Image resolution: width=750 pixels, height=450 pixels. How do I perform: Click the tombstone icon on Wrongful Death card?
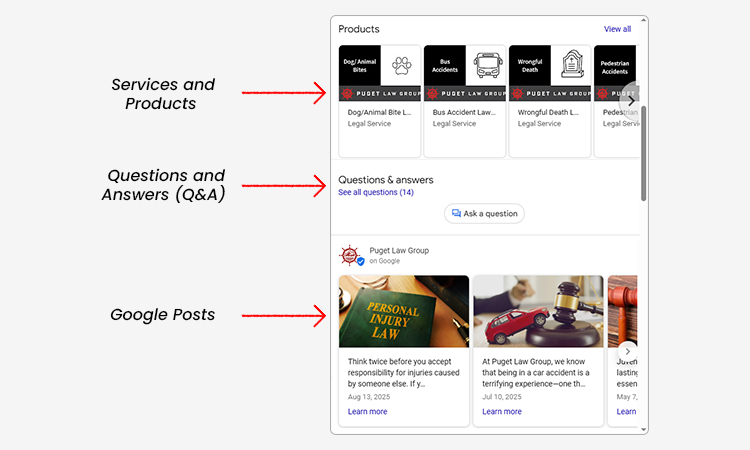(x=571, y=65)
